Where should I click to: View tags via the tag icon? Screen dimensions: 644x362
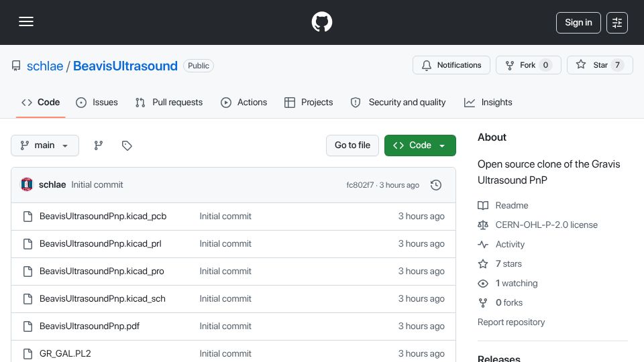127,145
